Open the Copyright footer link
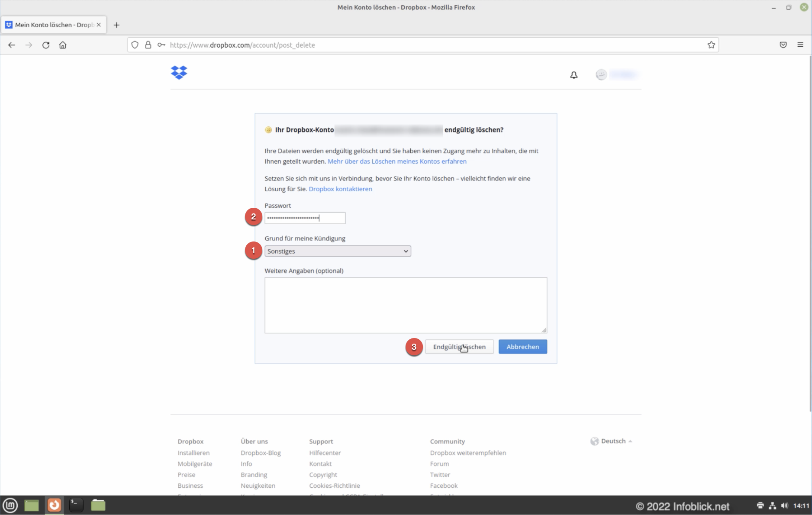This screenshot has width=812, height=515. tap(323, 475)
